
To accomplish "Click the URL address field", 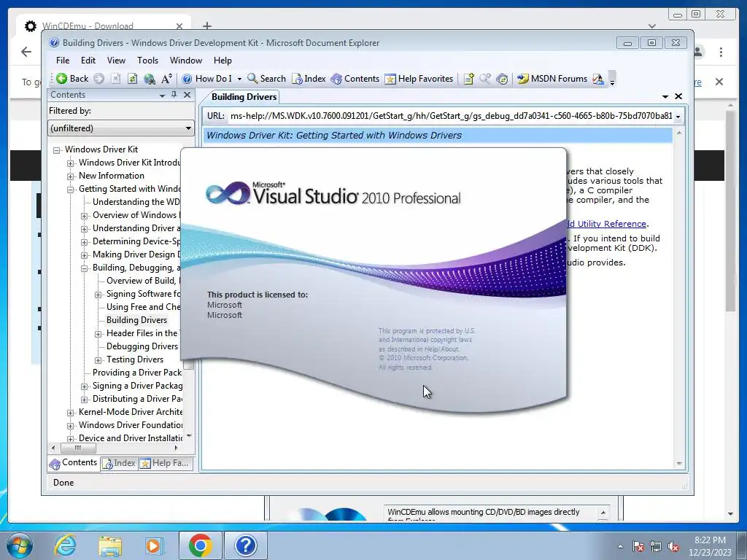I will (x=450, y=116).
